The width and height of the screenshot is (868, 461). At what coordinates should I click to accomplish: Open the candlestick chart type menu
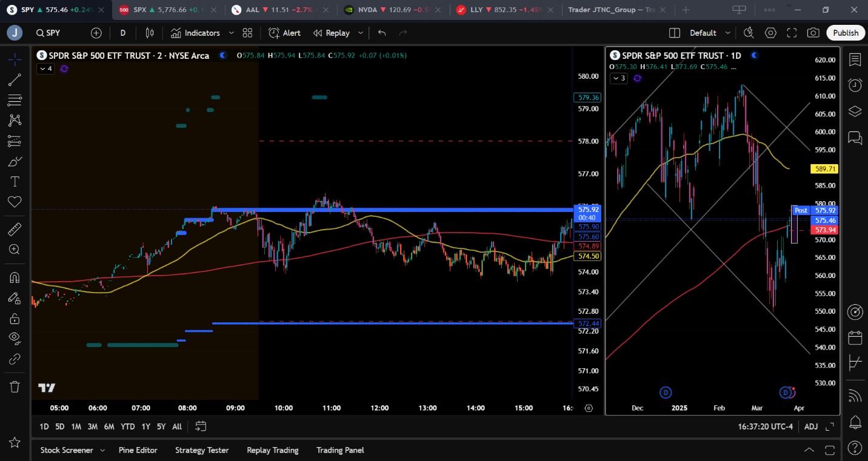coord(150,33)
